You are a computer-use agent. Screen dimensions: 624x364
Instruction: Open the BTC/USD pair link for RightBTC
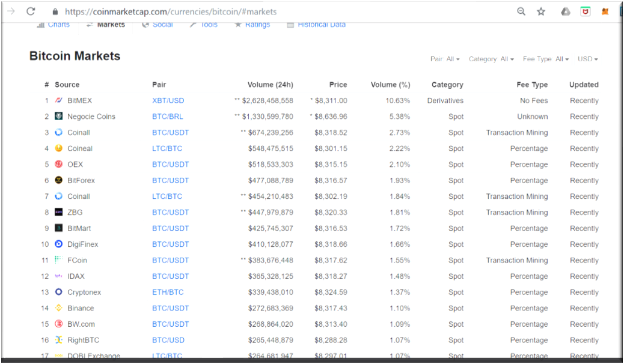point(168,340)
